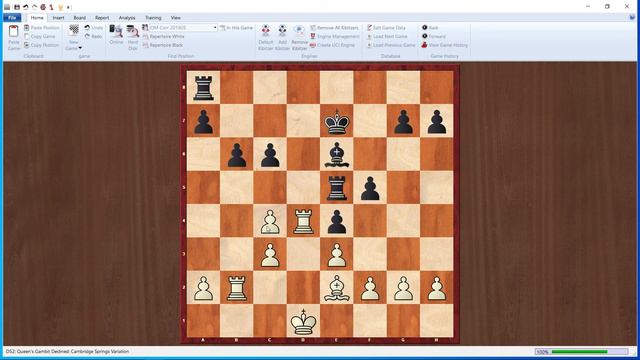Switch to the Insert tab

point(58,18)
